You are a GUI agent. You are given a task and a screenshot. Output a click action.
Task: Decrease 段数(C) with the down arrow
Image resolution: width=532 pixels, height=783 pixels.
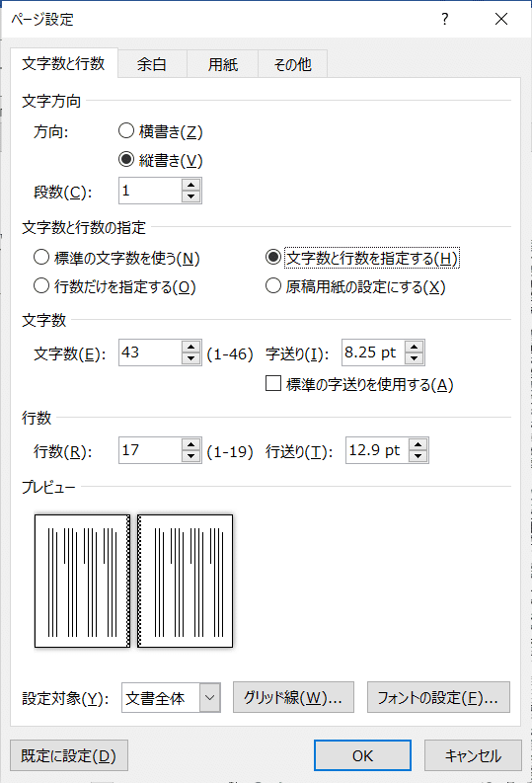[191, 196]
